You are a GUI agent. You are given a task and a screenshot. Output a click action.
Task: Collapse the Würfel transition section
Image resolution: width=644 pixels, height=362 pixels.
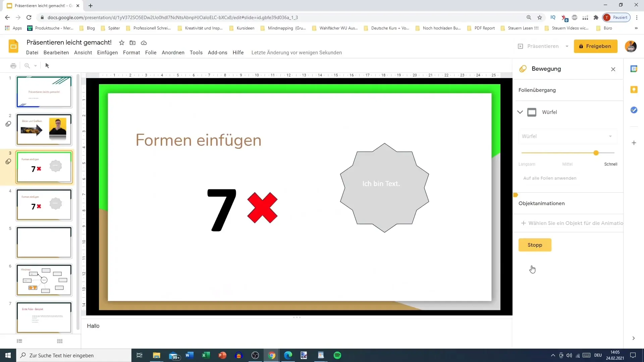tap(520, 112)
